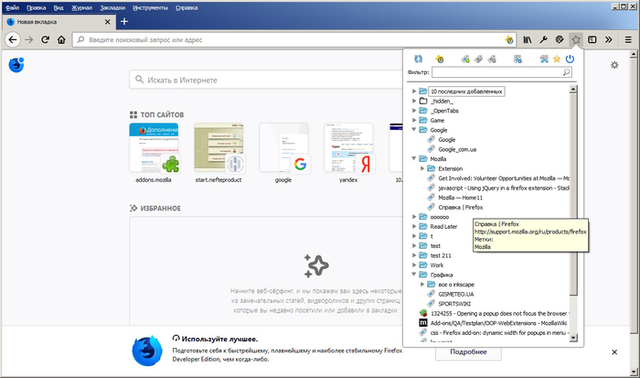Click the blue power icon in bookmarks popup
Screen dimensions: 640x378
click(570, 59)
